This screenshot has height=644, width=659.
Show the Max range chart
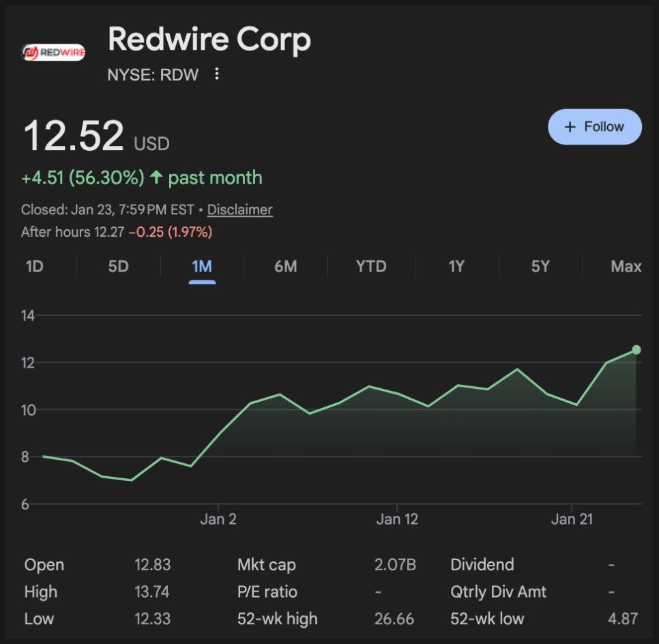[626, 267]
